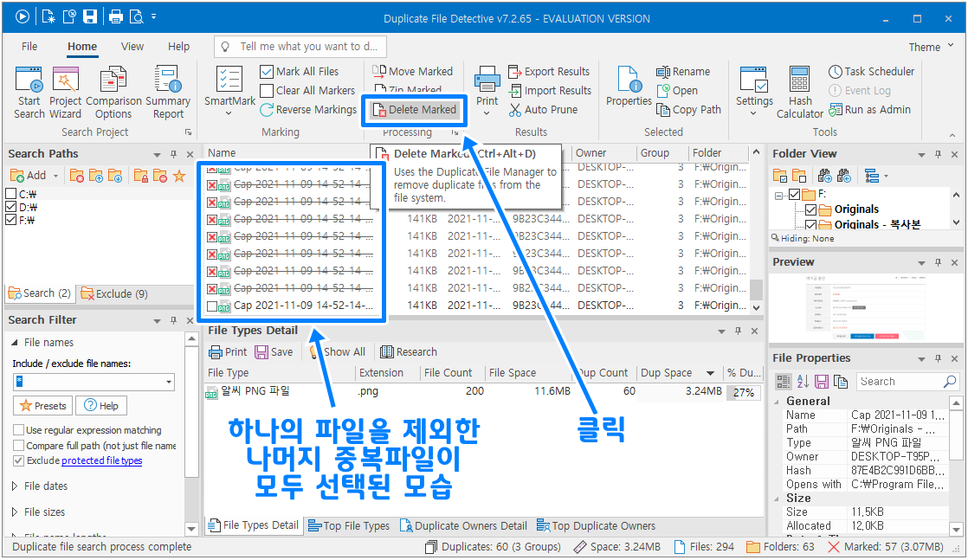Click Import Results

click(550, 91)
